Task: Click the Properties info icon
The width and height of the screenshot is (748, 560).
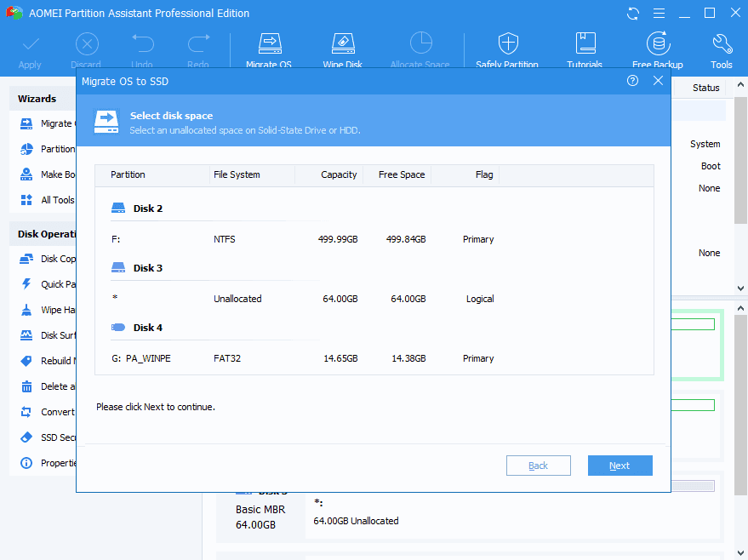Action: pos(26,463)
